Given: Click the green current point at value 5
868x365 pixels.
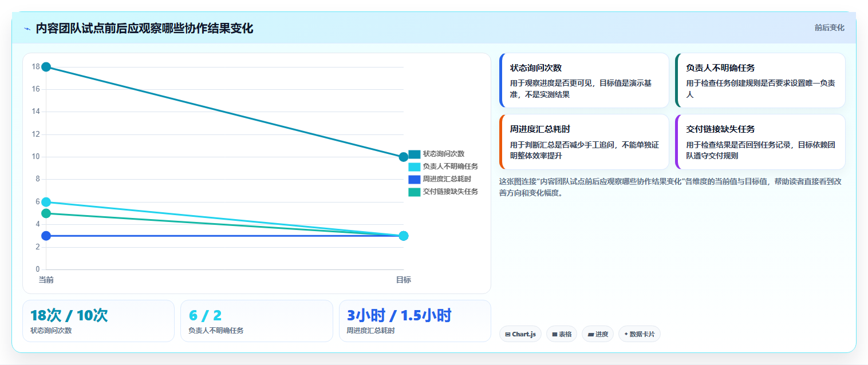Looking at the screenshot, I should click(x=46, y=213).
